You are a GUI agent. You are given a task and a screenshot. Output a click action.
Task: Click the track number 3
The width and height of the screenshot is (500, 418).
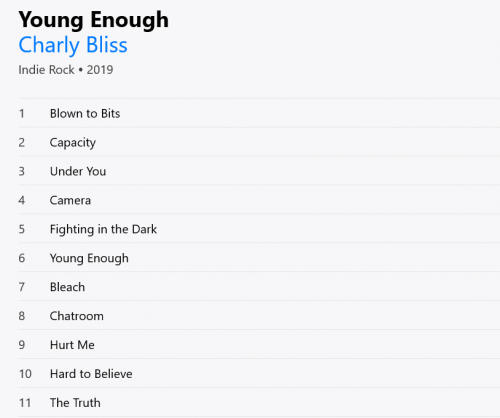click(22, 171)
